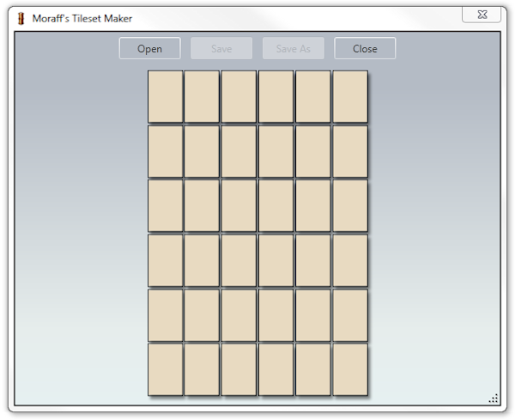Select the fourth tile in the bottom row

[x=276, y=369]
